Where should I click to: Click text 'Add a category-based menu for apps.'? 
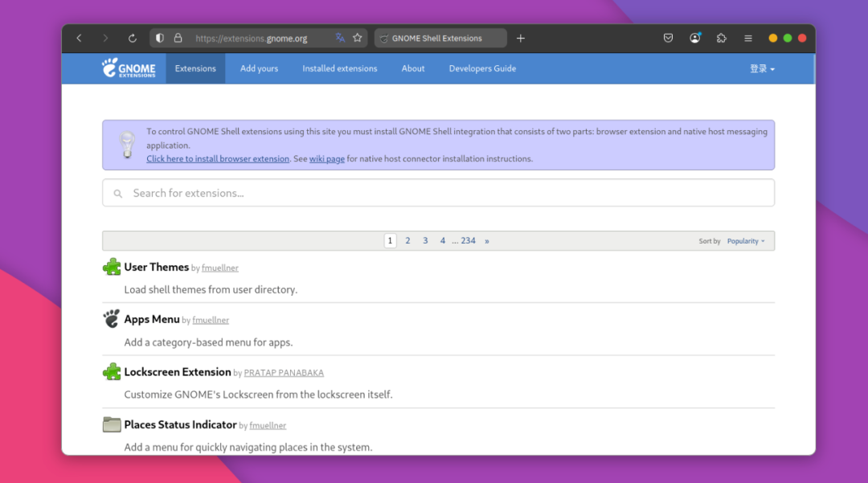point(208,342)
